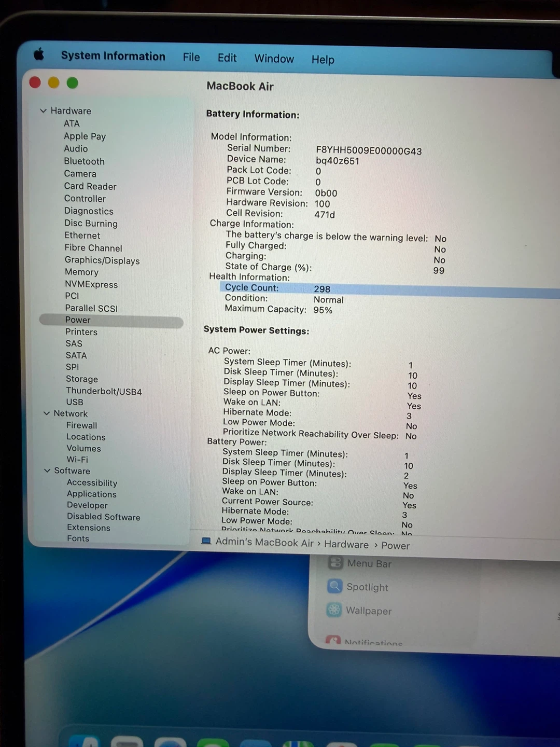The image size is (560, 747).
Task: Select Printers in the sidebar
Action: (81, 332)
